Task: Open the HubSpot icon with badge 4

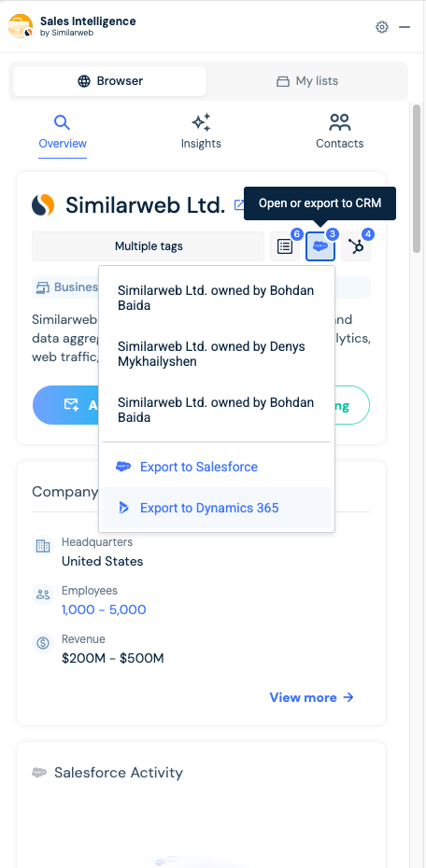Action: tap(356, 246)
